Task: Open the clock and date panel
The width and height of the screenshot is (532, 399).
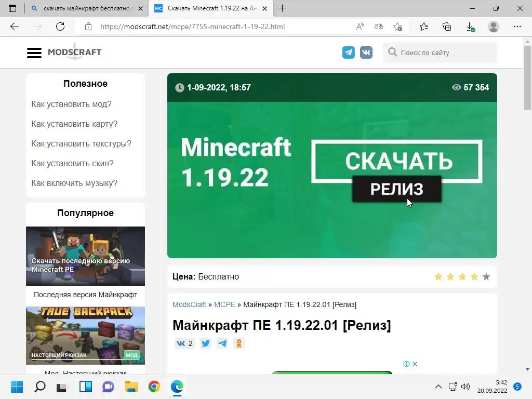Action: pos(492,387)
